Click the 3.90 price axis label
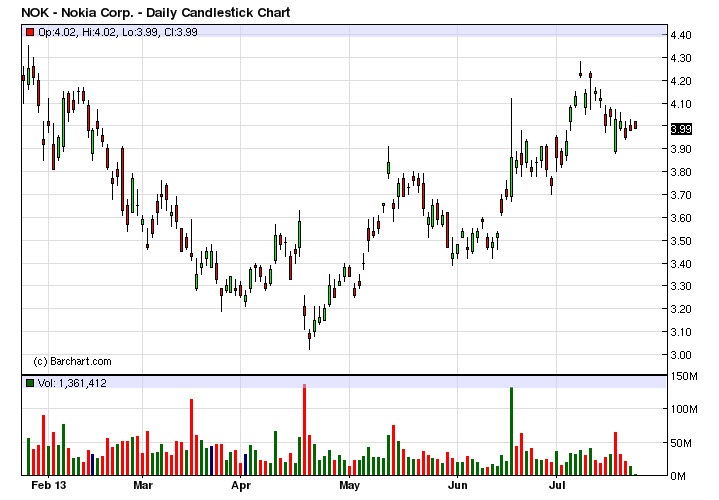The width and height of the screenshot is (719, 500). (680, 149)
